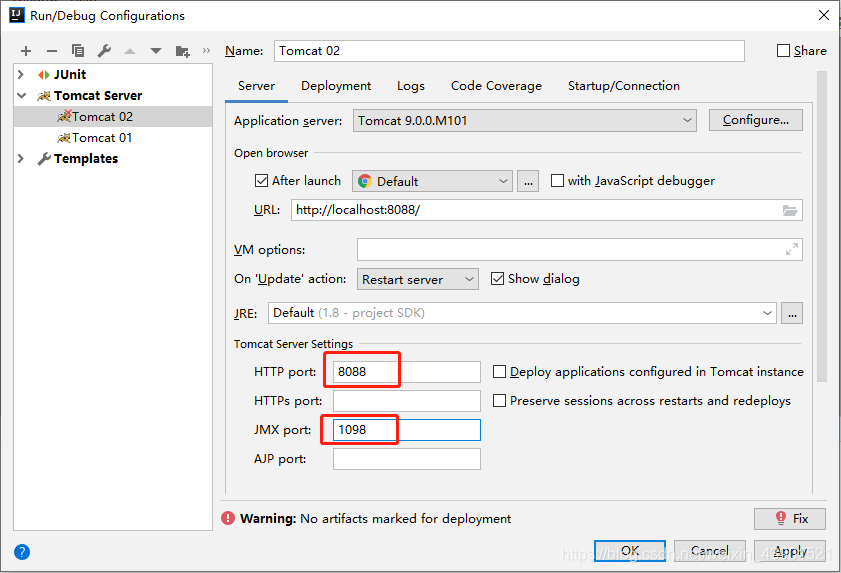Enable with JavaScript debugger option
Screen dimensions: 841x573
tap(557, 181)
